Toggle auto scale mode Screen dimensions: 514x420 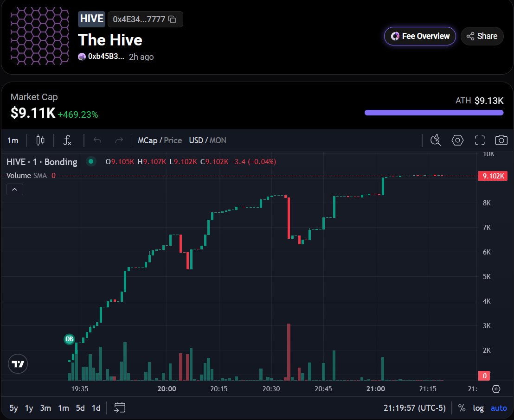pos(499,408)
